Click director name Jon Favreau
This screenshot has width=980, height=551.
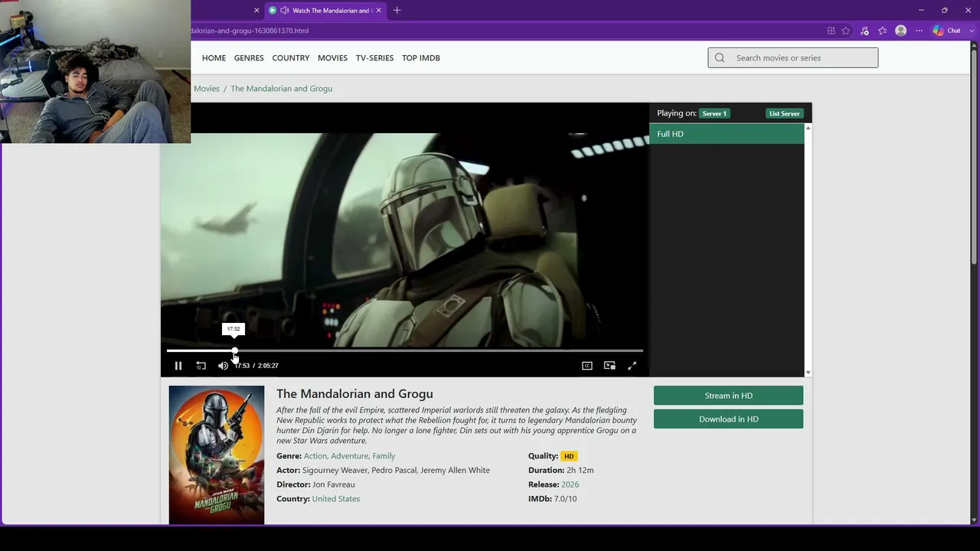click(333, 484)
